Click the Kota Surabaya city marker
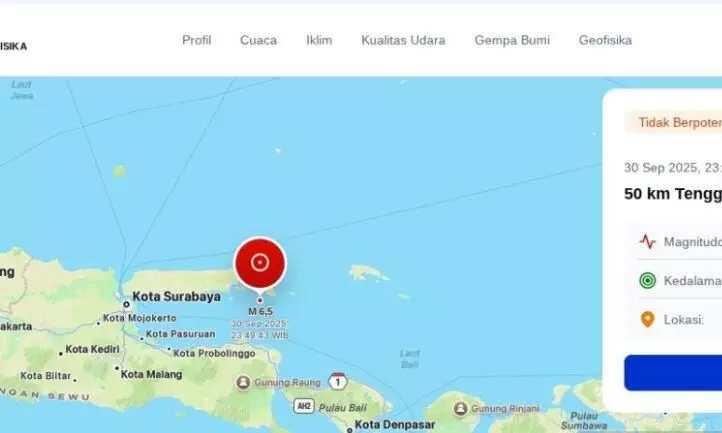 pos(126,304)
